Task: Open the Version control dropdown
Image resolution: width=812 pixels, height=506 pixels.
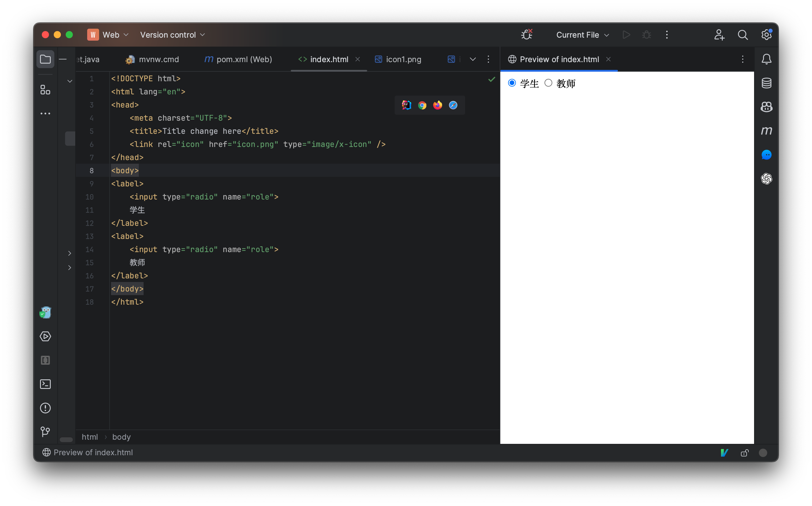Action: tap(172, 35)
